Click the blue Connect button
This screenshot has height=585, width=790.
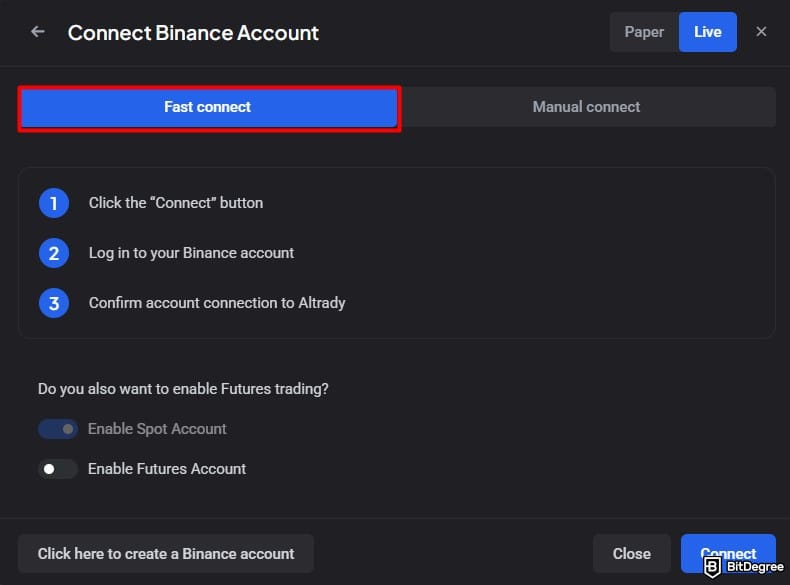coord(728,553)
